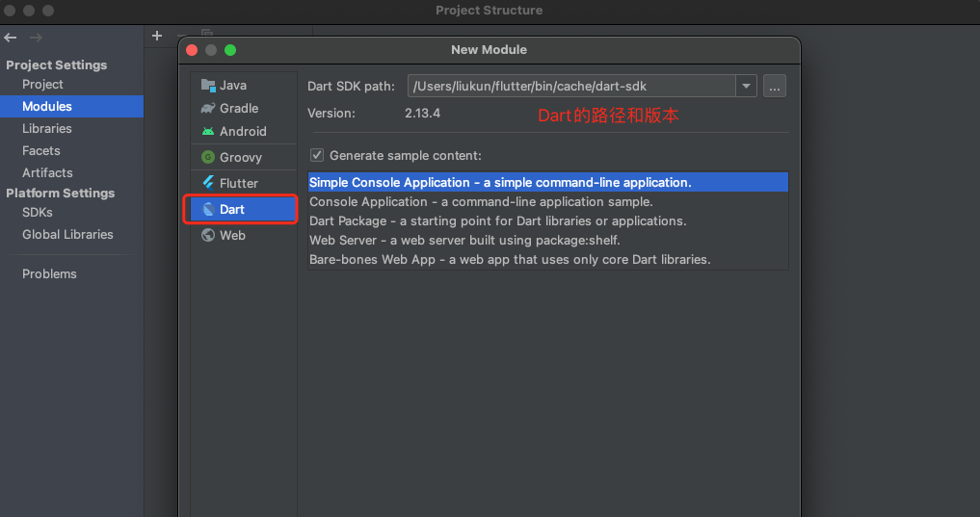980x517 pixels.
Task: Select the Android module type
Action: tap(242, 132)
